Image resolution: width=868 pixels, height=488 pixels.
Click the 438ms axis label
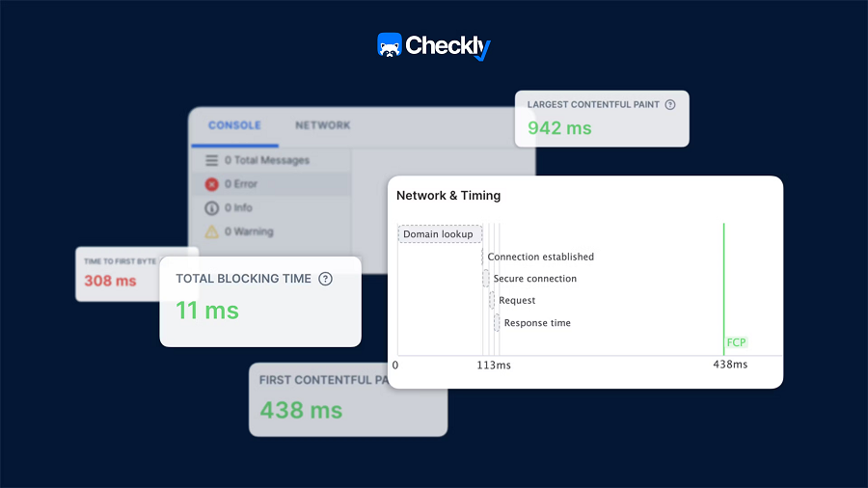pyautogui.click(x=730, y=365)
